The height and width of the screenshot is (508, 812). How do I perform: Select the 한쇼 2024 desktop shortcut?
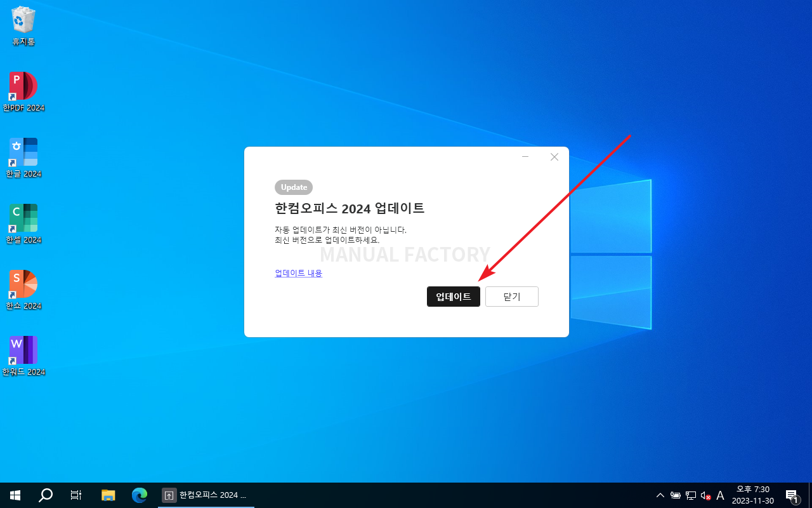(23, 290)
